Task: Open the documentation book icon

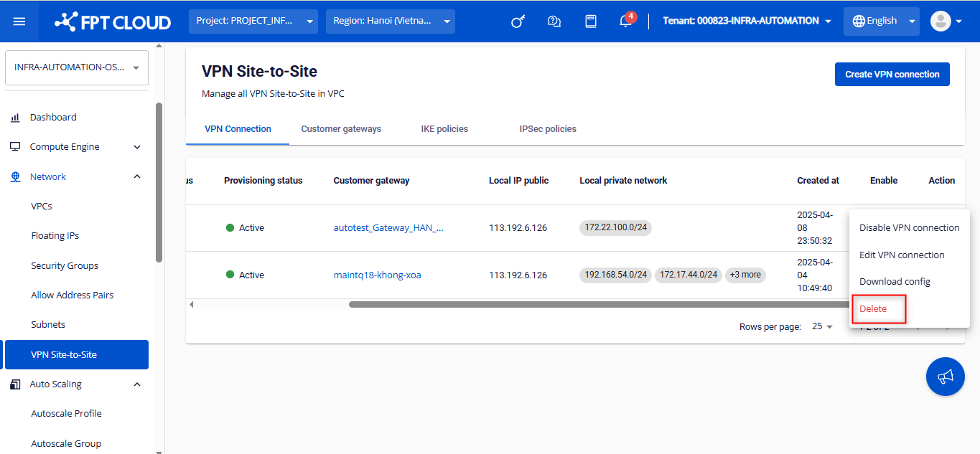Action: tap(591, 22)
